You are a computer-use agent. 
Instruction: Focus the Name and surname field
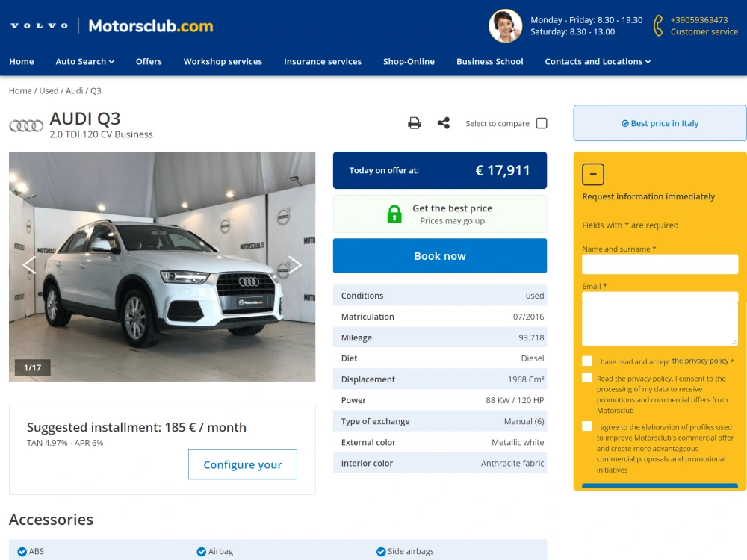point(660,264)
